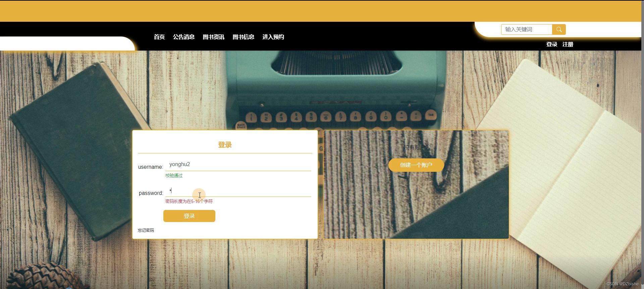
Task: Open the 公告消息 menu item
Action: point(184,37)
